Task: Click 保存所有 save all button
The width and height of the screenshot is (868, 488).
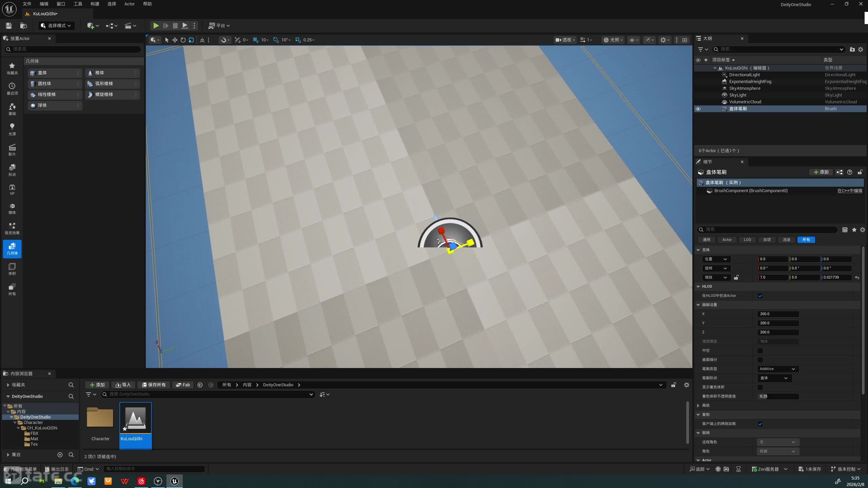Action: pyautogui.click(x=154, y=385)
